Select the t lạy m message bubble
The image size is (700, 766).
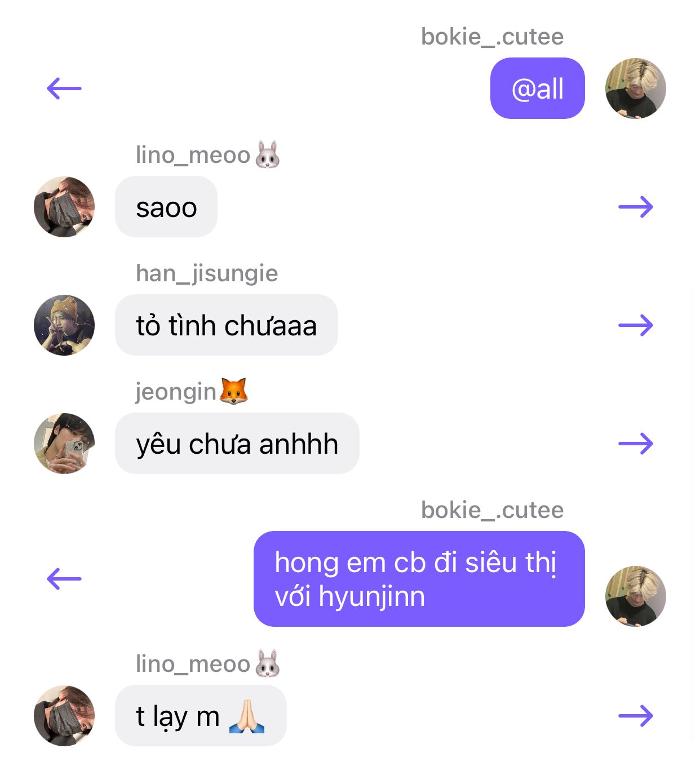click(201, 716)
